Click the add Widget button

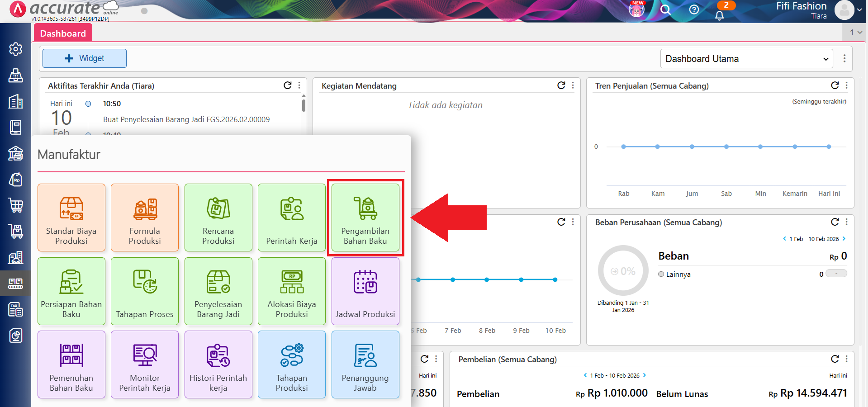(85, 58)
